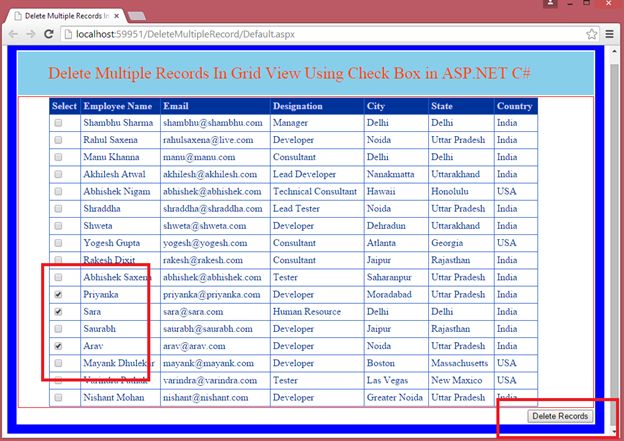Image resolution: width=624 pixels, height=441 pixels.
Task: Click the arav@arav.com email cell
Action: pyautogui.click(x=215, y=346)
